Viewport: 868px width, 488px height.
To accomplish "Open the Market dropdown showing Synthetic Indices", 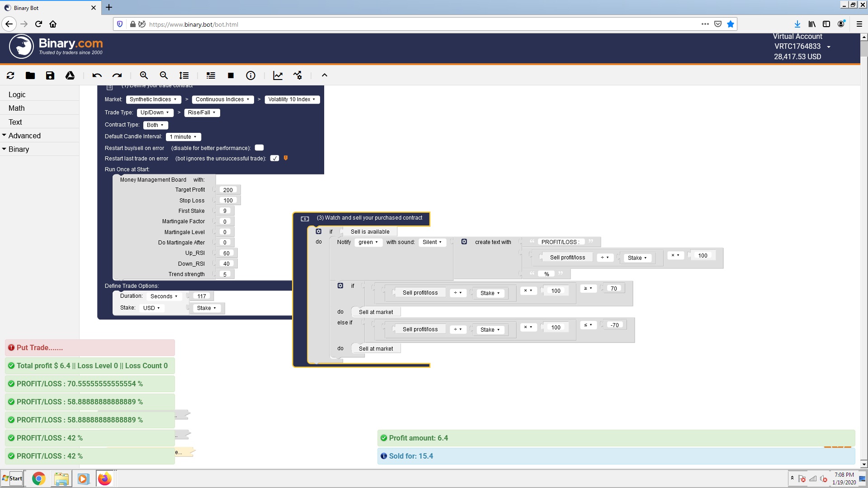I will pyautogui.click(x=153, y=99).
